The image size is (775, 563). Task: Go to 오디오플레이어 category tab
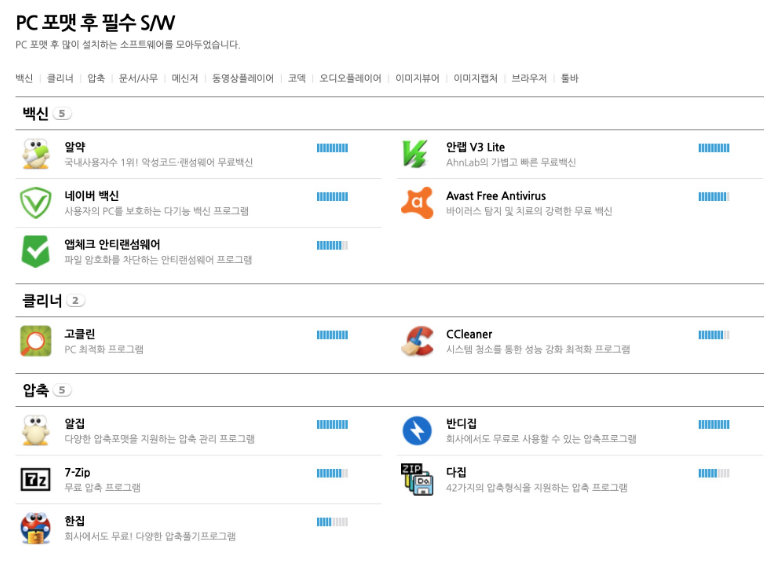click(x=350, y=78)
